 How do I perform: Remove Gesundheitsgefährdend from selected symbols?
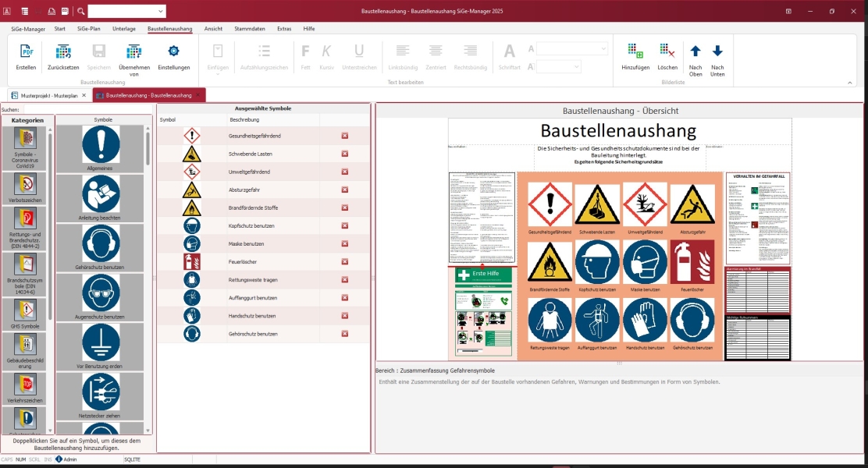[345, 136]
